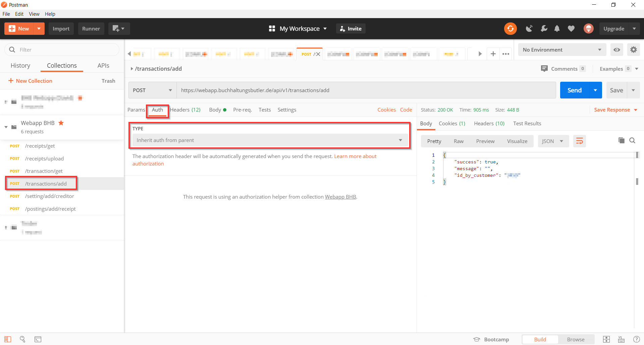The width and height of the screenshot is (644, 345).
Task: Click the collections Filter search field
Action: tap(67, 50)
